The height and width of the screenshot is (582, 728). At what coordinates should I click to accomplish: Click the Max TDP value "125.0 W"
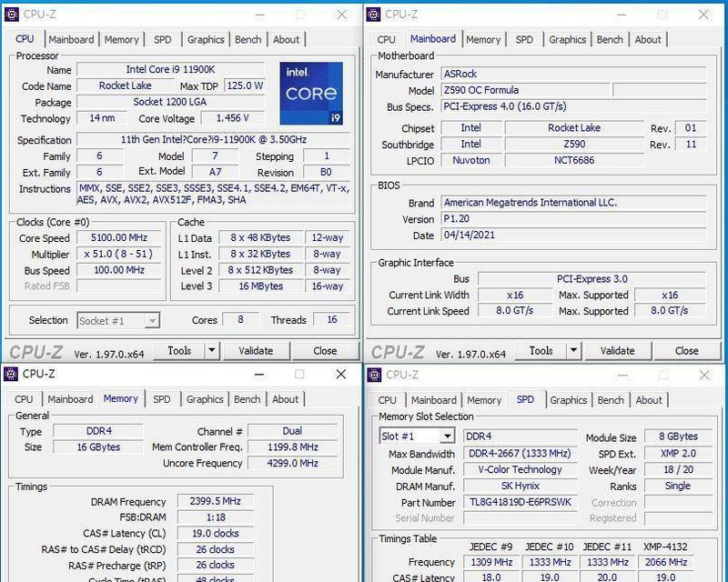point(245,85)
